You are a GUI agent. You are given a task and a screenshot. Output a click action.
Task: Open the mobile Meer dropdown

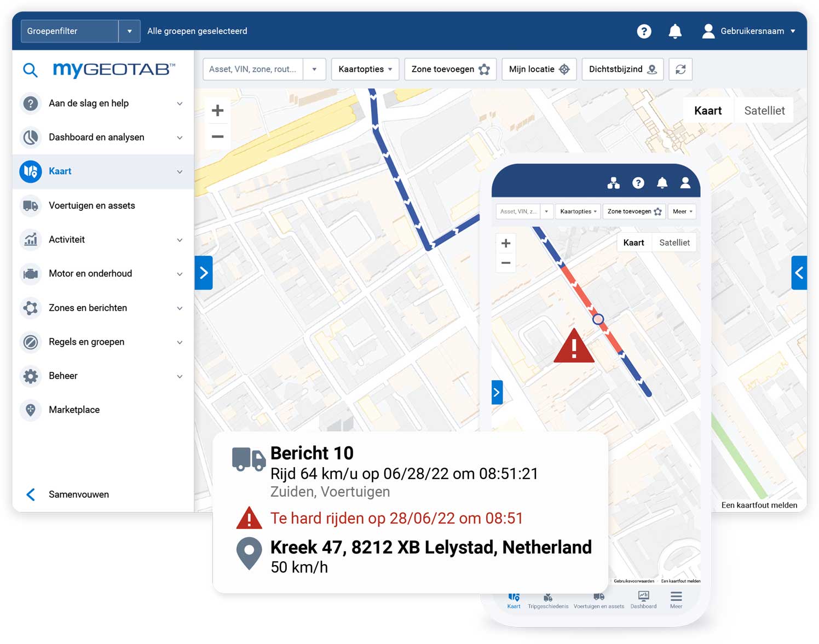[x=682, y=211]
